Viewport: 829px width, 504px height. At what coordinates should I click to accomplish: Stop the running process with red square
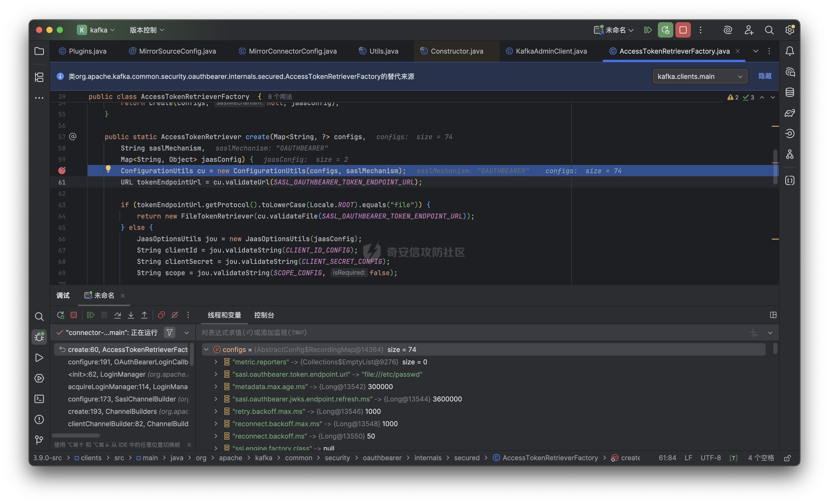coord(683,30)
